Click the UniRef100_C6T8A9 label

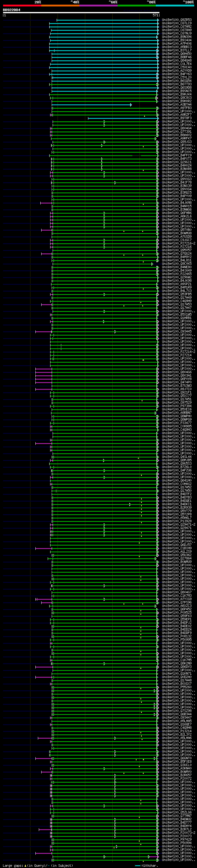coord(177,30)
